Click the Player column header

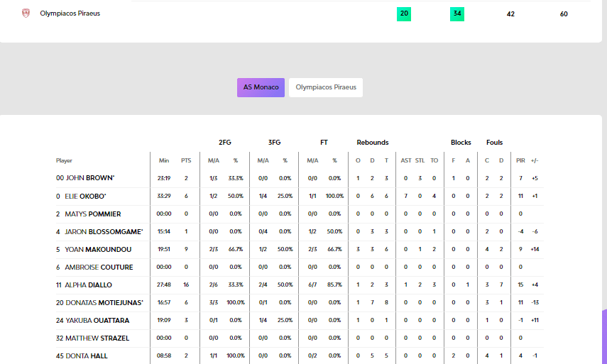coord(65,160)
